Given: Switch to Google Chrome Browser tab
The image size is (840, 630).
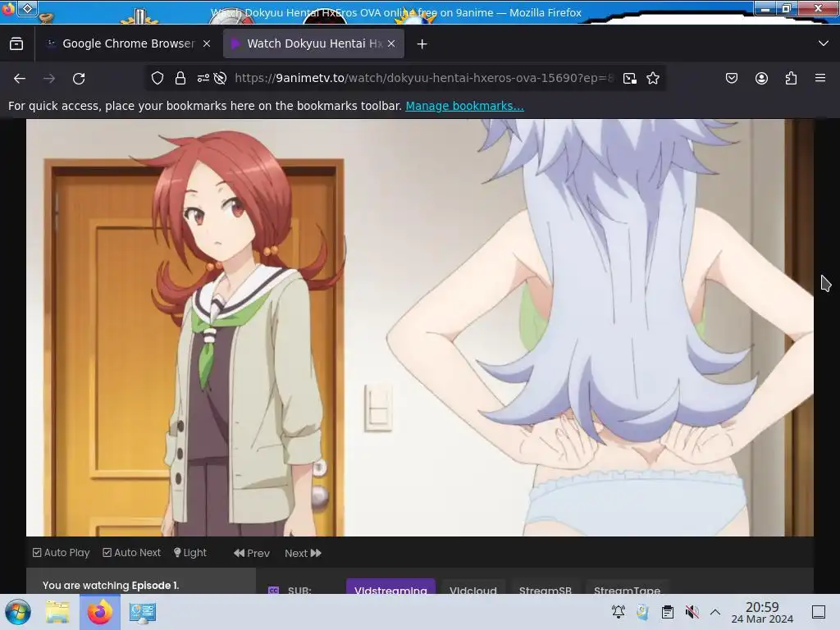Looking at the screenshot, I should tap(128, 44).
